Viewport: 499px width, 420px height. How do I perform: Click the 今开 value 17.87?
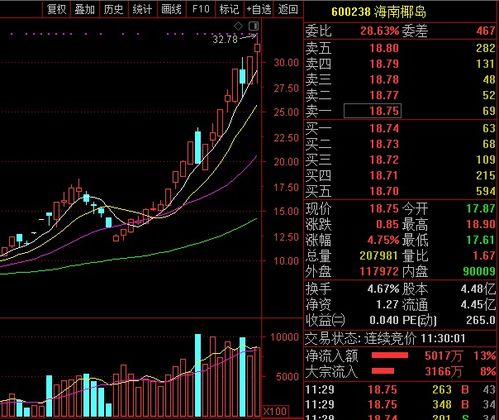pyautogui.click(x=480, y=209)
